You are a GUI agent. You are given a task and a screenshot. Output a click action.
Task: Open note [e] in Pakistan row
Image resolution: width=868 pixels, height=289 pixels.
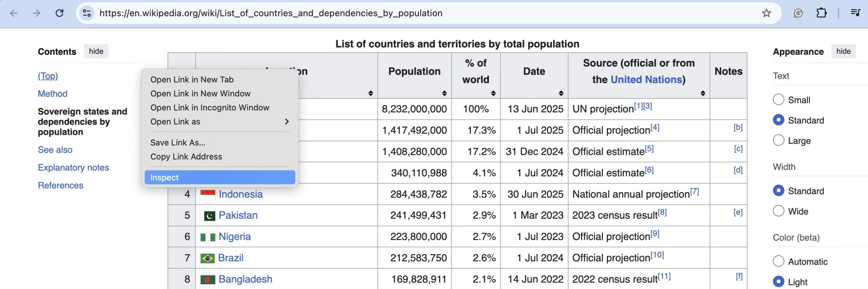[x=738, y=212]
